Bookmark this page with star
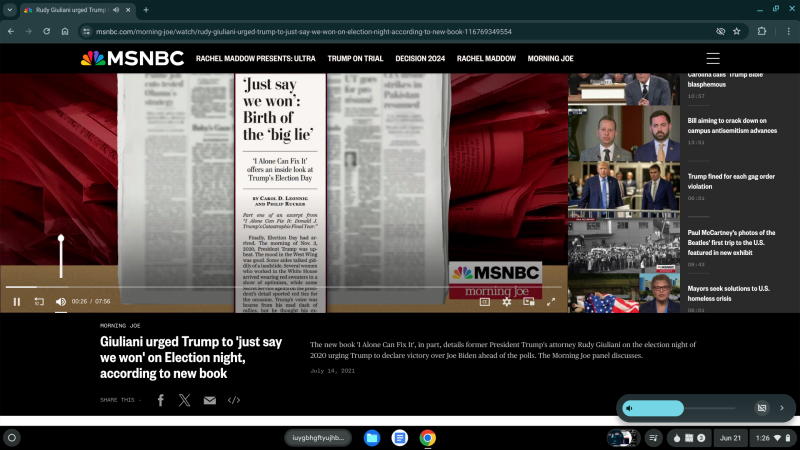This screenshot has height=450, width=800. pyautogui.click(x=737, y=31)
